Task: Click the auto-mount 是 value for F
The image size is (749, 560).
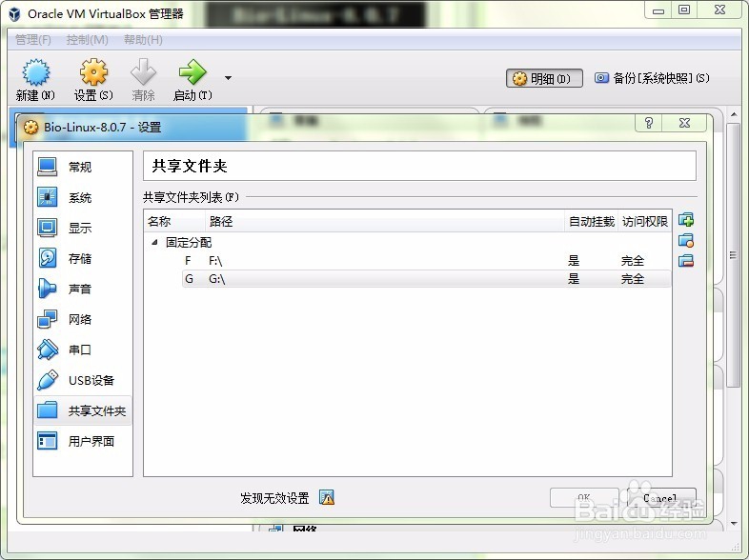Action: point(574,261)
